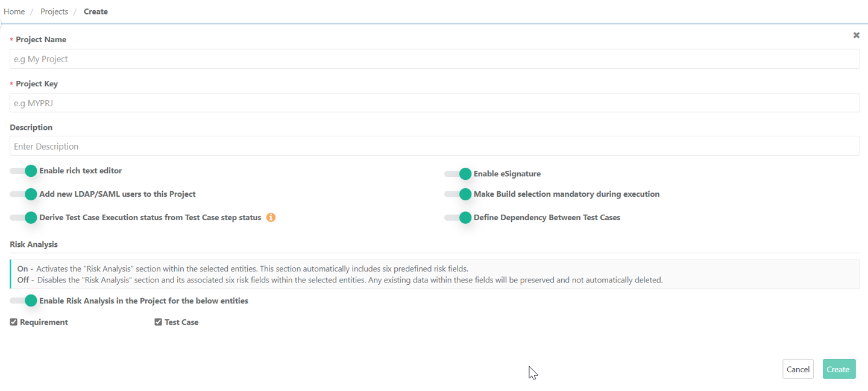Switch off Derive Test Case Execution status

coord(24,217)
